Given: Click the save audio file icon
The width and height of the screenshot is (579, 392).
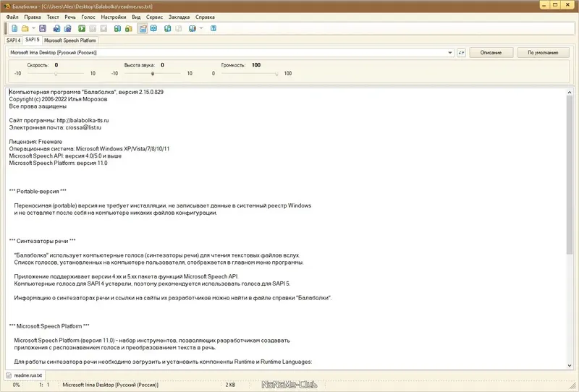Looking at the screenshot, I should (x=56, y=28).
